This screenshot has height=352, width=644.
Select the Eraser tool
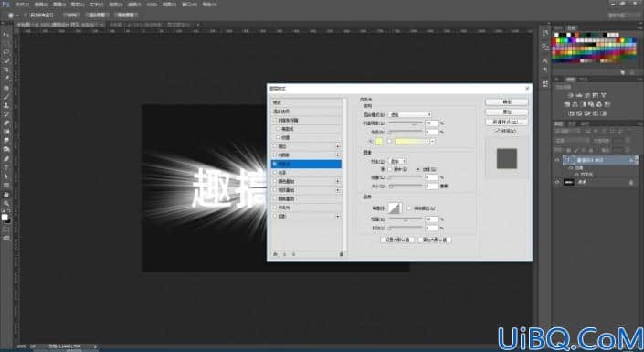[5, 123]
